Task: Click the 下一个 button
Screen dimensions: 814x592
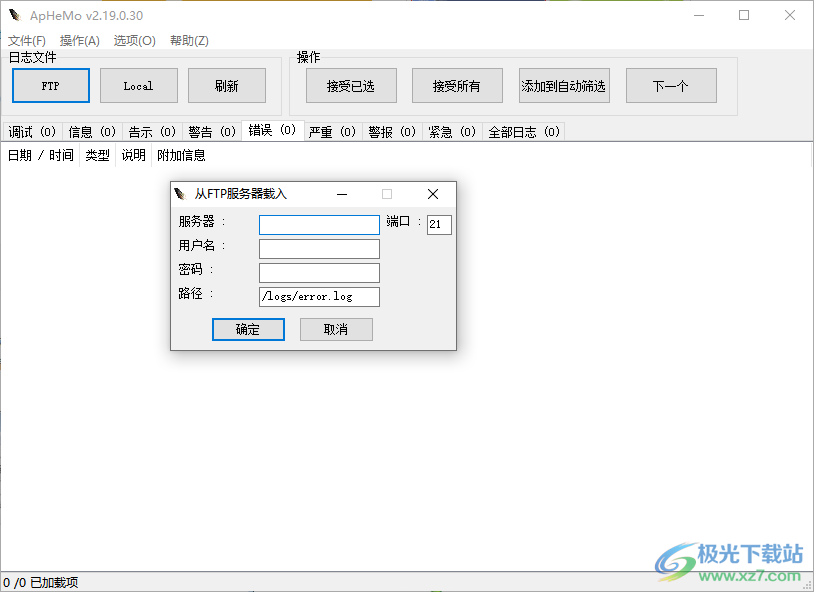Action: pyautogui.click(x=671, y=86)
